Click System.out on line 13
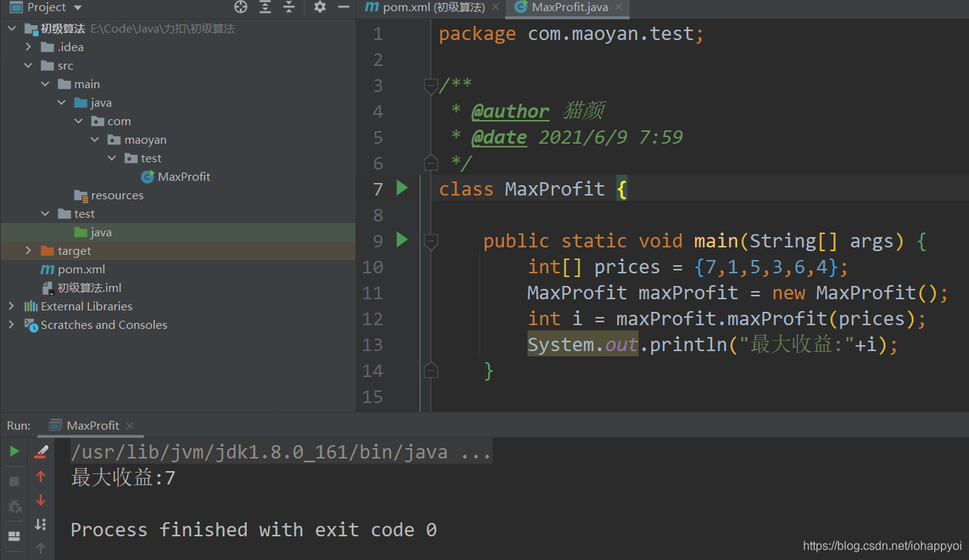969x560 pixels. point(582,344)
